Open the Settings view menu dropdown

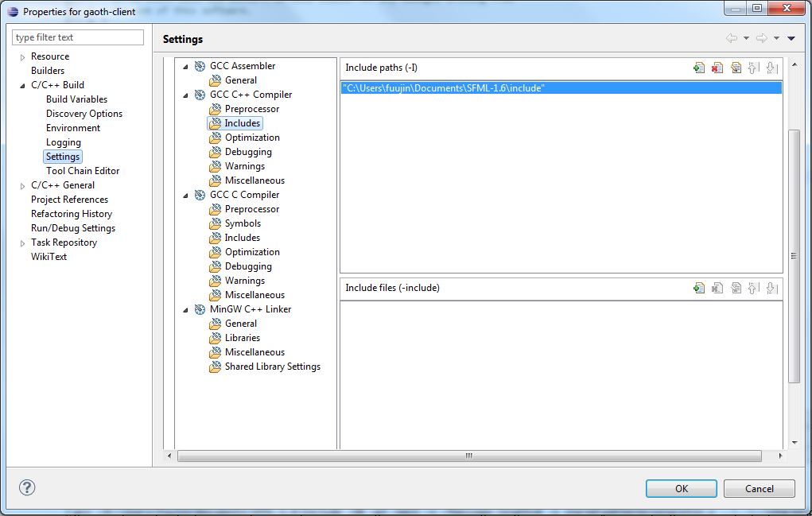point(791,38)
